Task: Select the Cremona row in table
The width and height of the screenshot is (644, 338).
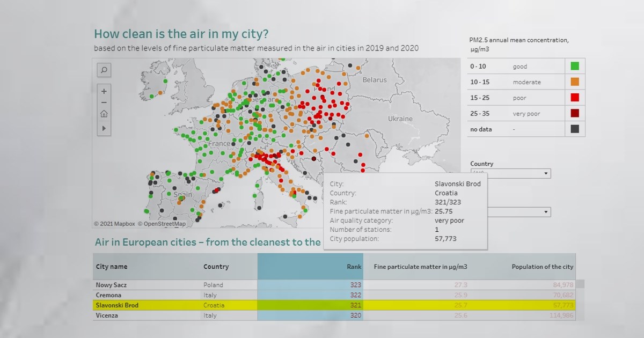Action: (x=109, y=295)
